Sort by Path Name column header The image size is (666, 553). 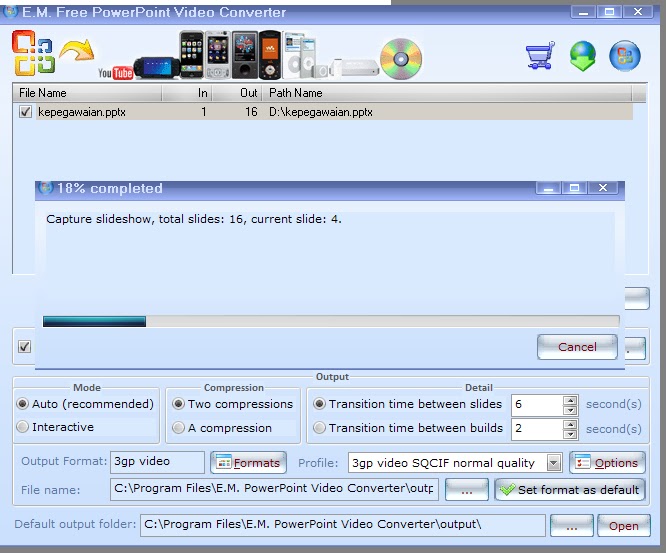[447, 93]
